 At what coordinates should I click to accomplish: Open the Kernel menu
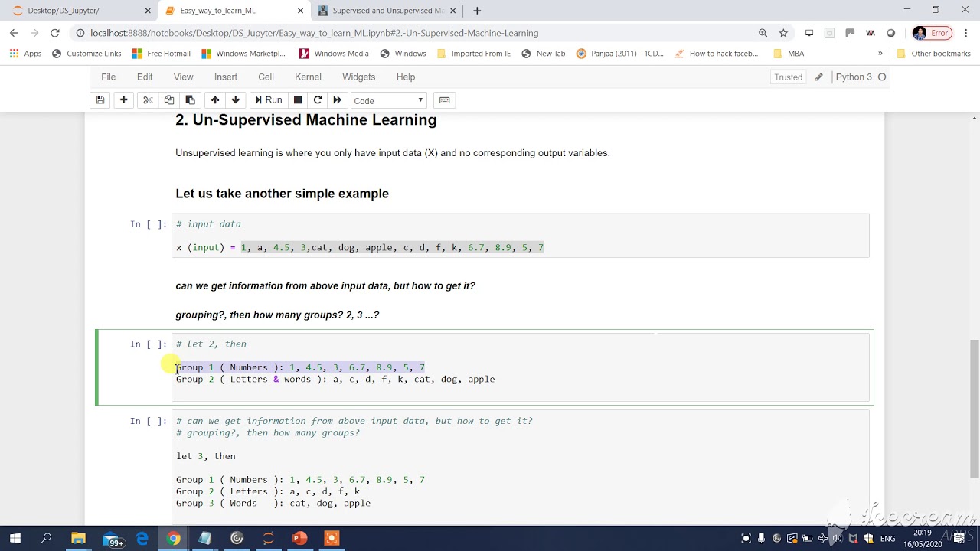click(x=308, y=77)
